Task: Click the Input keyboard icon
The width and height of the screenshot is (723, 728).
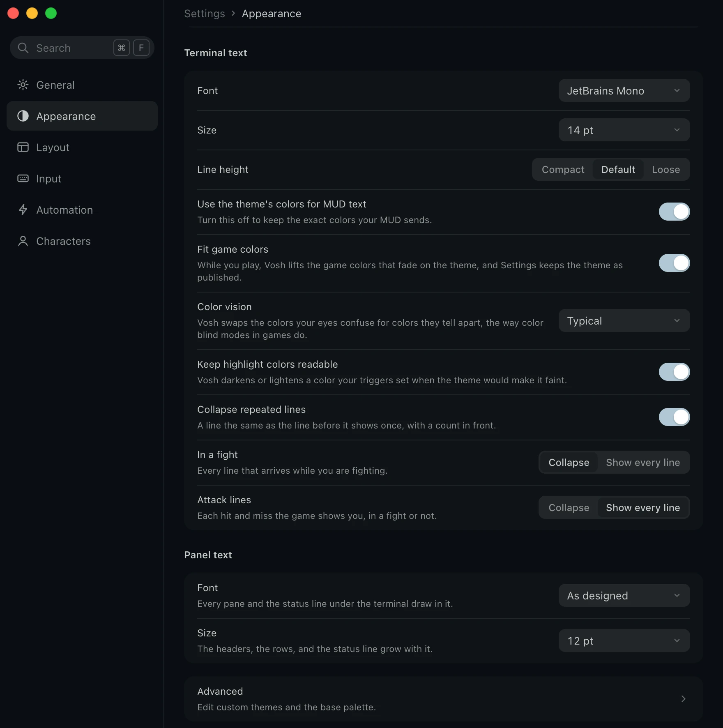Action: pos(23,179)
